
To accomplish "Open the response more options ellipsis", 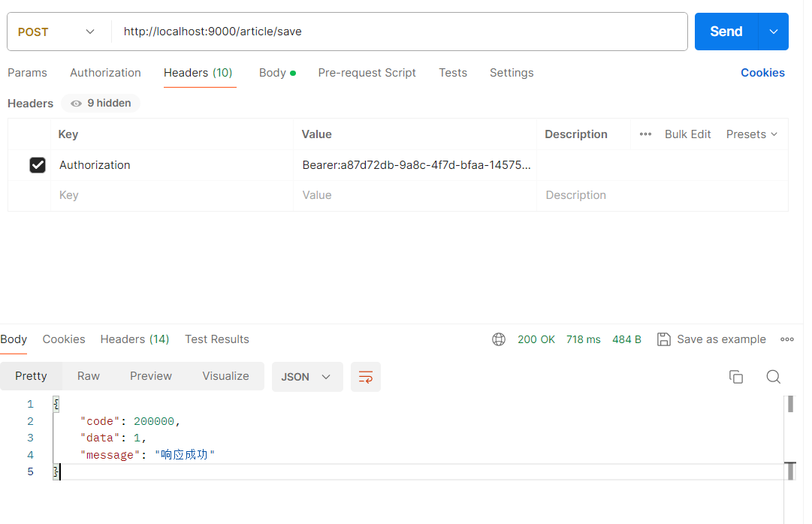I will tap(786, 339).
